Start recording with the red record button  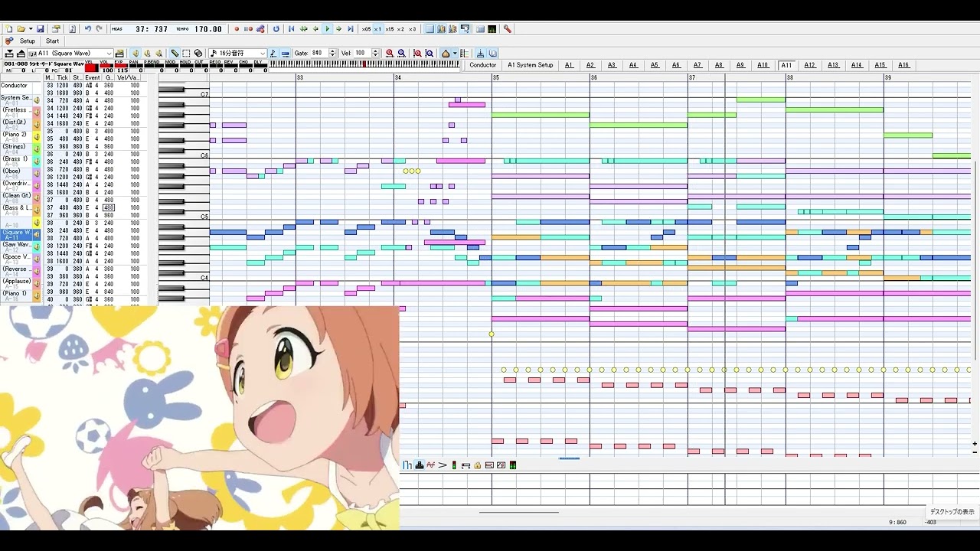(x=237, y=29)
